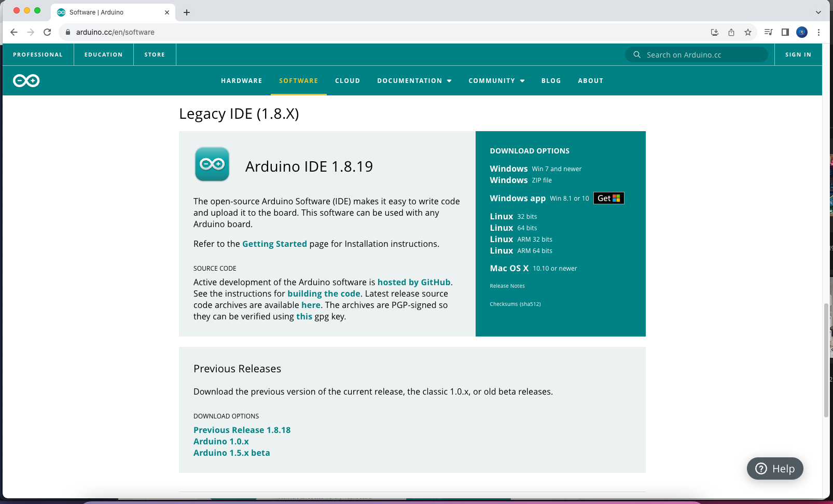
Task: Expand the Community dropdown menu
Action: [497, 81]
